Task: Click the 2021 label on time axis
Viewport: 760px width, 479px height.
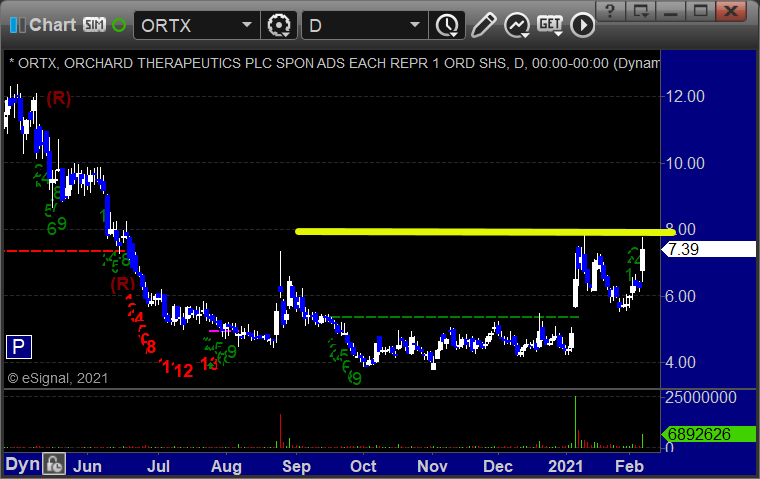Action: click(565, 466)
